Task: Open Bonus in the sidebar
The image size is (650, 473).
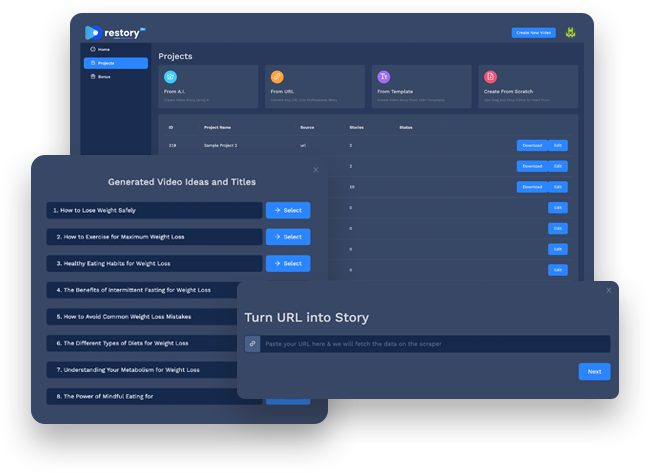Action: tap(104, 77)
